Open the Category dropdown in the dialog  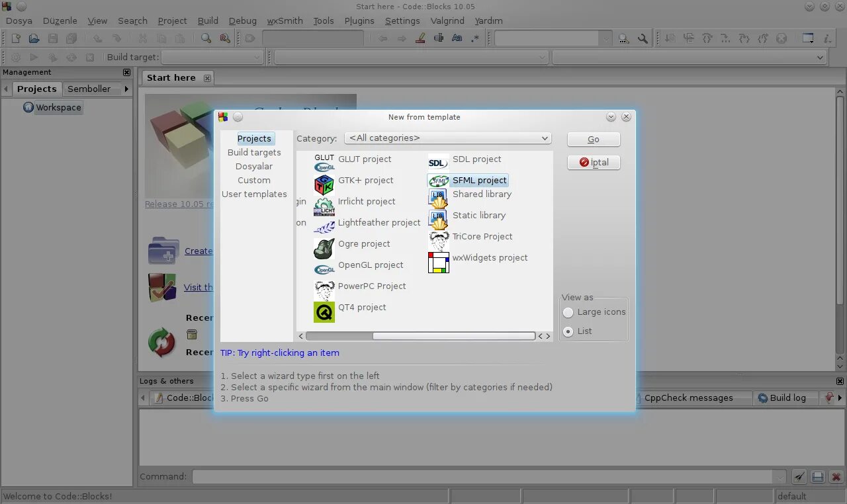click(448, 138)
